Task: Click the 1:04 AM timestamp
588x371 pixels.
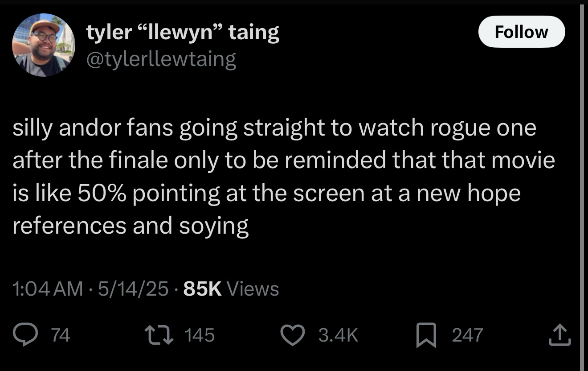Action: 48,289
